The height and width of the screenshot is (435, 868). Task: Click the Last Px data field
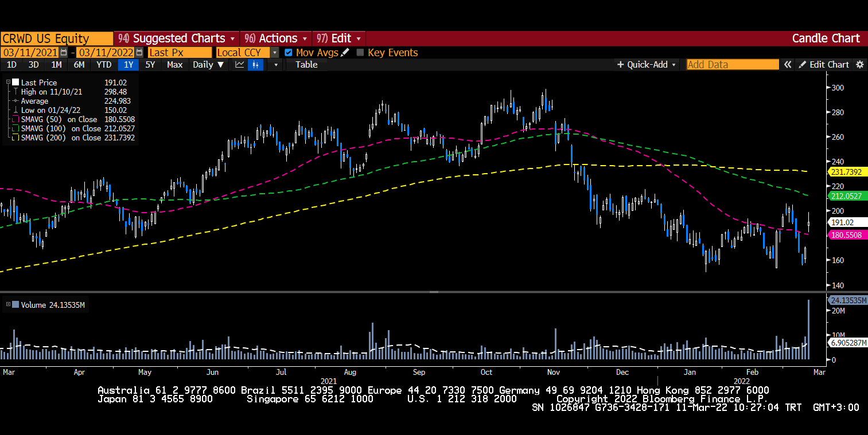coord(180,52)
